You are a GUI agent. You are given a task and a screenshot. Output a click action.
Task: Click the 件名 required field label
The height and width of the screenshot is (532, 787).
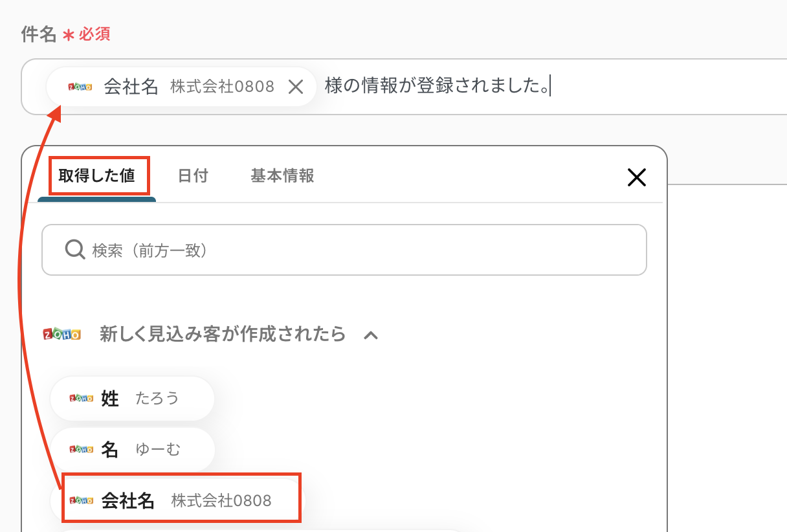tap(39, 34)
